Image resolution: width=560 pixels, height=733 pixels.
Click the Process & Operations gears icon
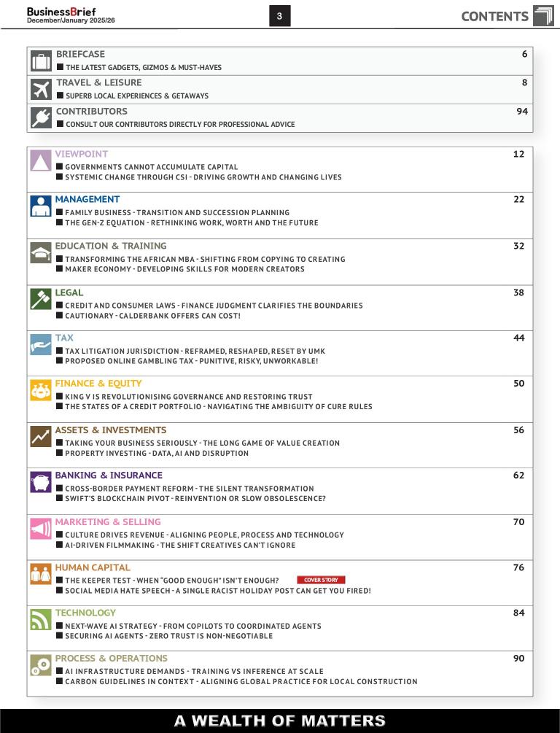click(41, 664)
